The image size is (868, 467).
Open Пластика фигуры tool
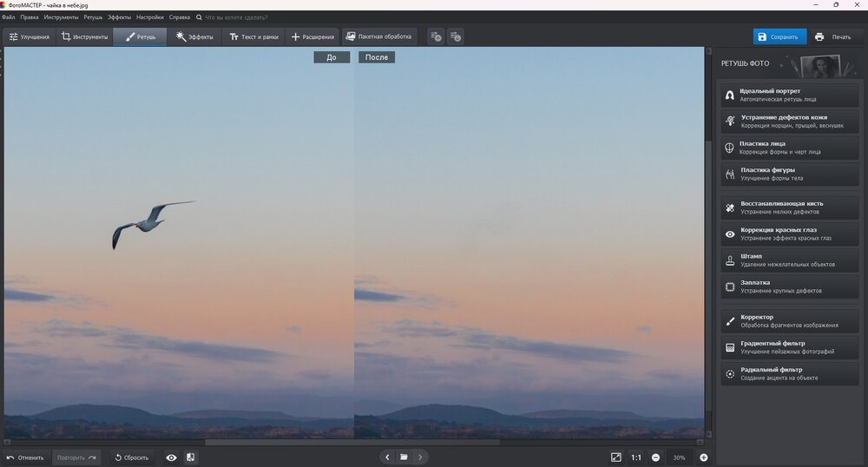coord(789,174)
